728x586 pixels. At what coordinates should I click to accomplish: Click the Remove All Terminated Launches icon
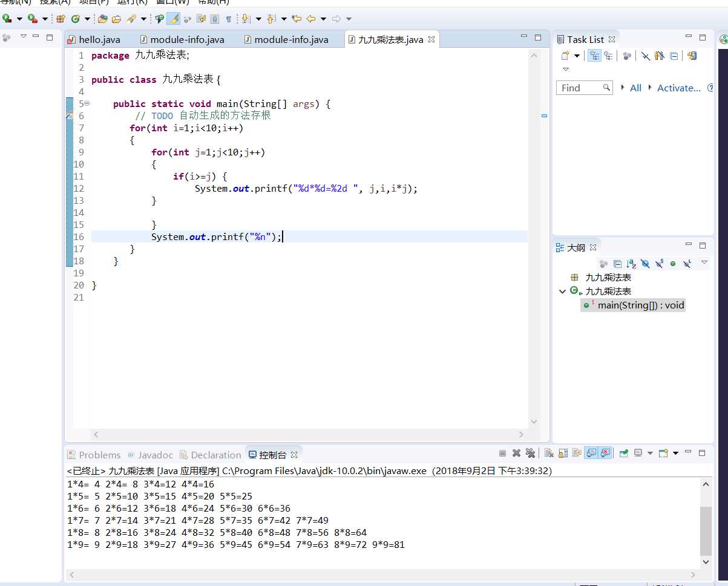pos(530,453)
